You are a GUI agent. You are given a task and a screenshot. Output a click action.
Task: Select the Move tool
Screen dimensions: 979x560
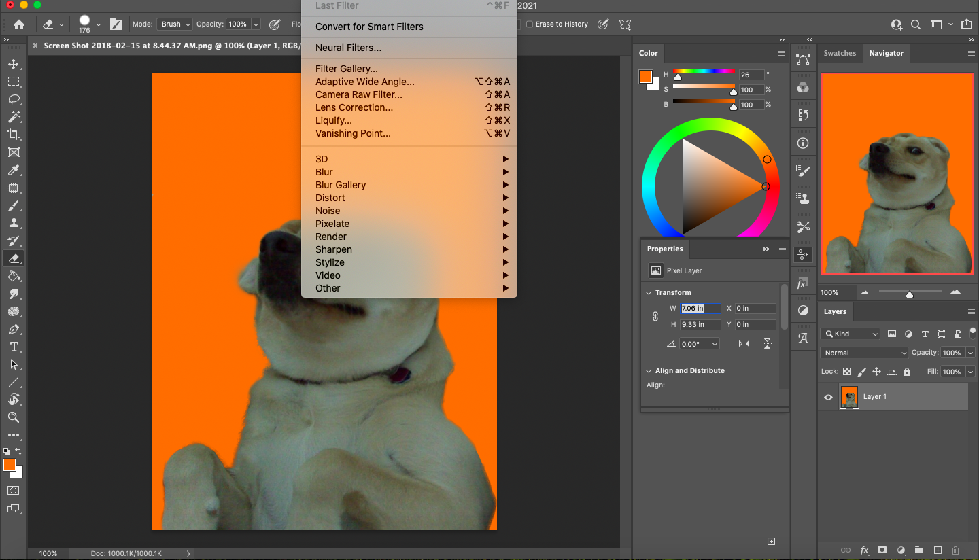tap(14, 64)
